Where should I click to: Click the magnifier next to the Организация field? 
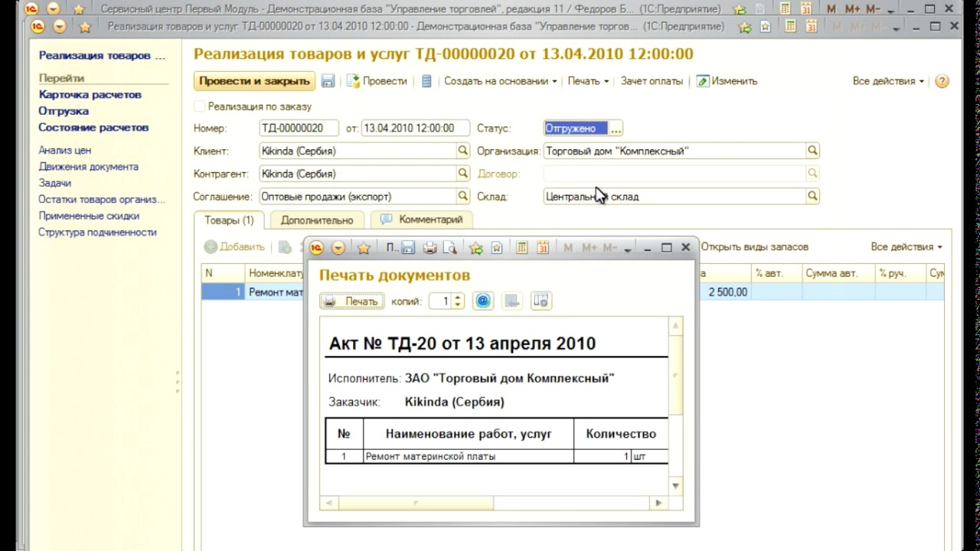(813, 151)
